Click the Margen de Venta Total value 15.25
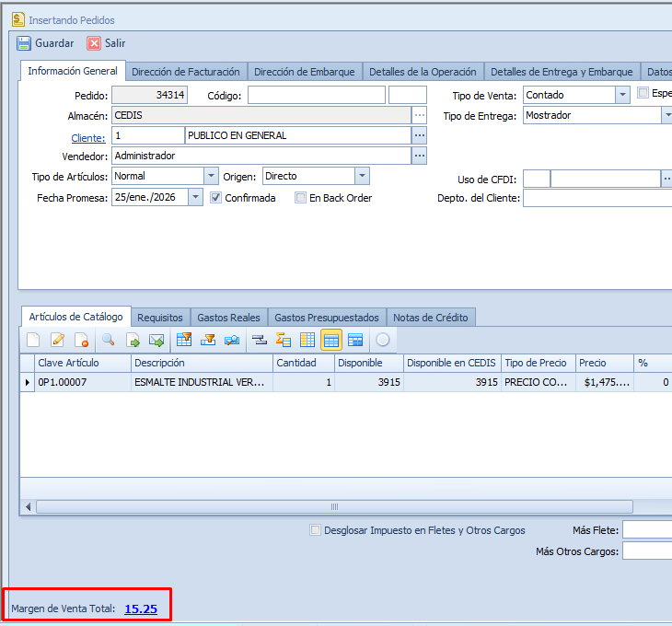Viewport: 672px width, 626px height. [x=141, y=609]
